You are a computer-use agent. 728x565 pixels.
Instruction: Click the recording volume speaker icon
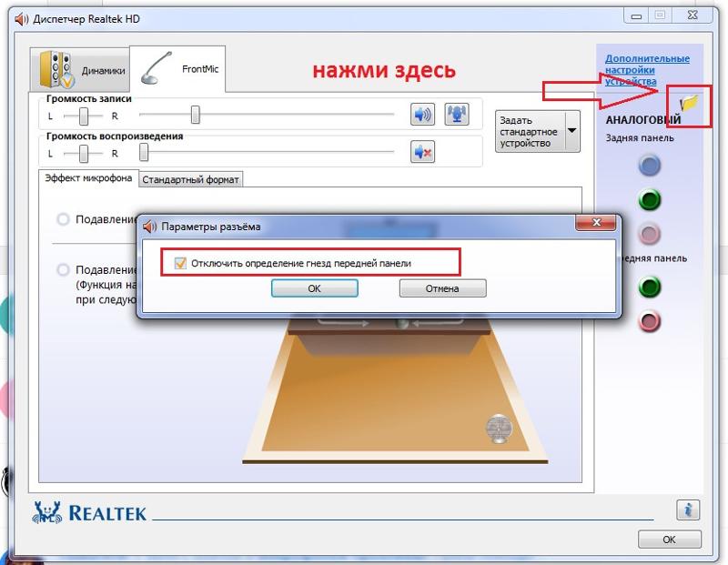tap(422, 115)
